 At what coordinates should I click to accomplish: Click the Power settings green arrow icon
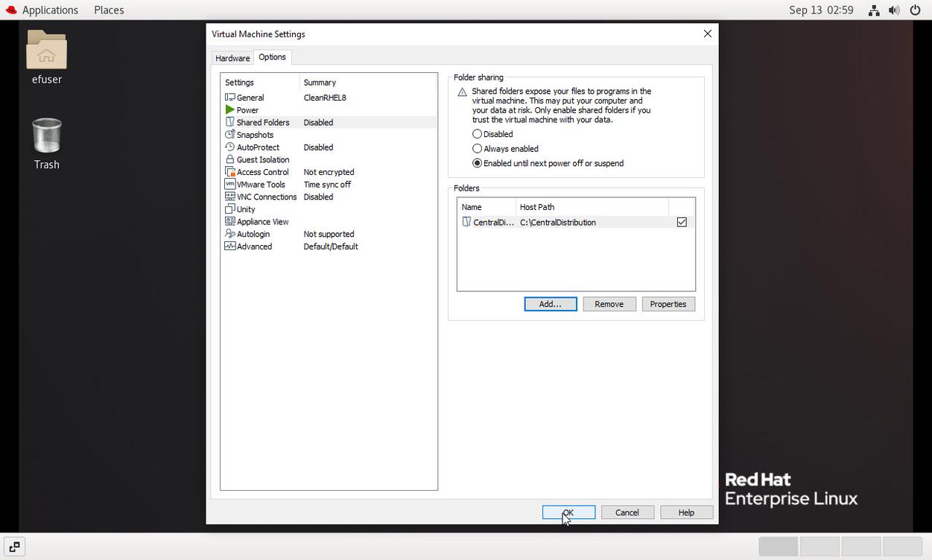(x=230, y=110)
